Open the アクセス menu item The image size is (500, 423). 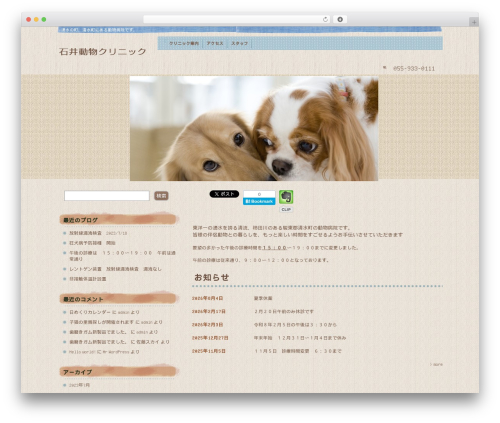click(x=215, y=43)
